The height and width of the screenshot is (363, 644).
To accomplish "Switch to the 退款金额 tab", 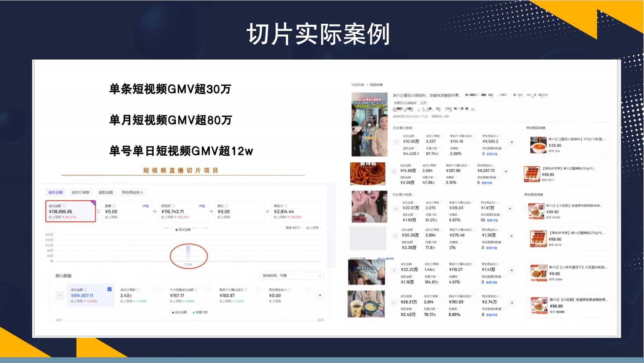I will click(x=106, y=192).
